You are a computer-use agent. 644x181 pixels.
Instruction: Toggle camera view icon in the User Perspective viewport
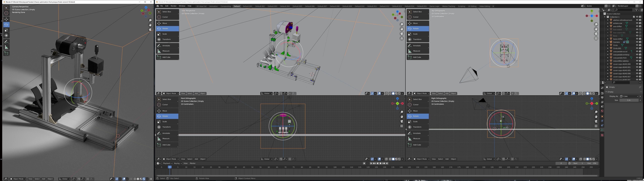(402, 34)
